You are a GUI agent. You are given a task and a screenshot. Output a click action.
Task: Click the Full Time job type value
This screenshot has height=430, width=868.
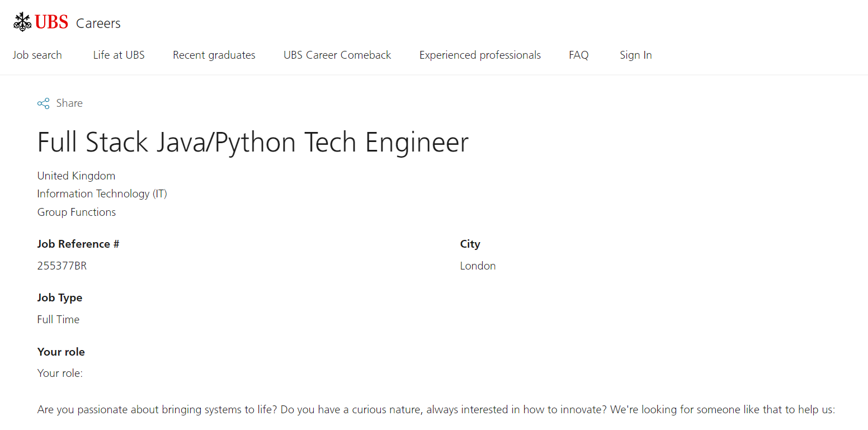tap(58, 320)
